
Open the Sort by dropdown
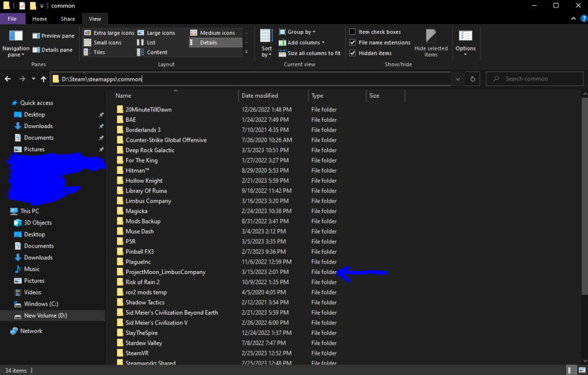(x=265, y=42)
